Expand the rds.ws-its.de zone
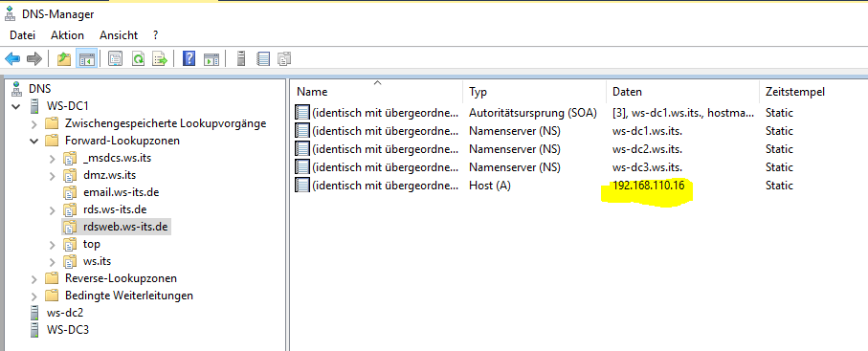The image size is (868, 351). click(x=52, y=209)
